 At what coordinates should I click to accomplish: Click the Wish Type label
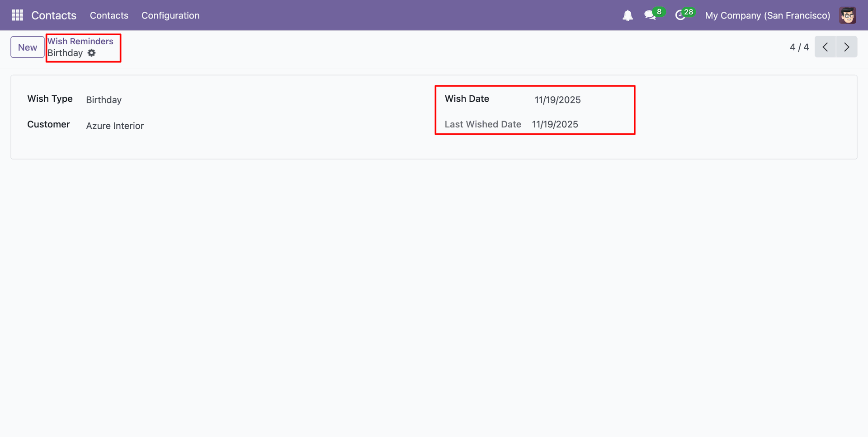(50, 99)
